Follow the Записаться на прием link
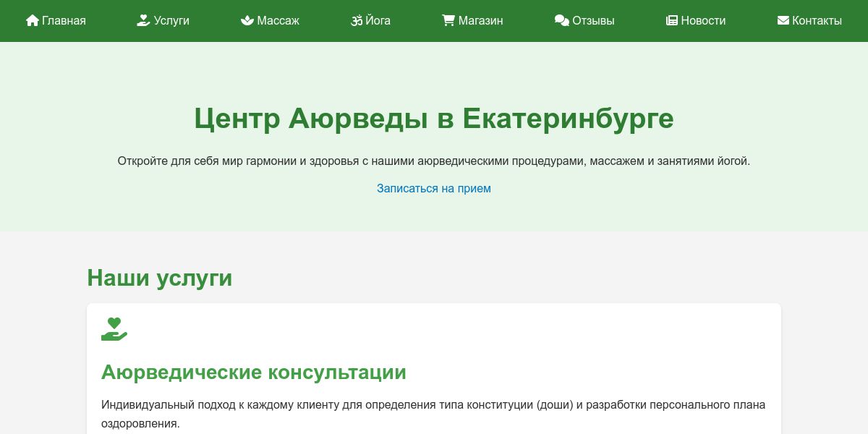The image size is (868, 434). coord(434,189)
